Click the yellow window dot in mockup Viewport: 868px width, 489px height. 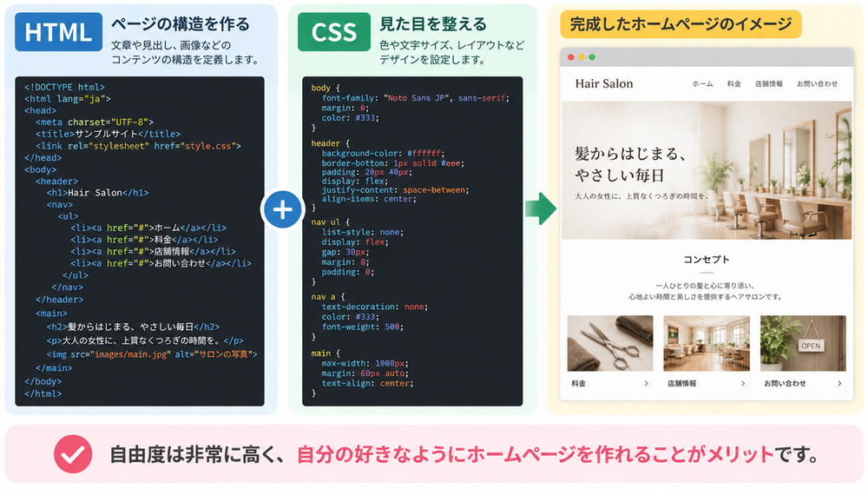pos(582,57)
